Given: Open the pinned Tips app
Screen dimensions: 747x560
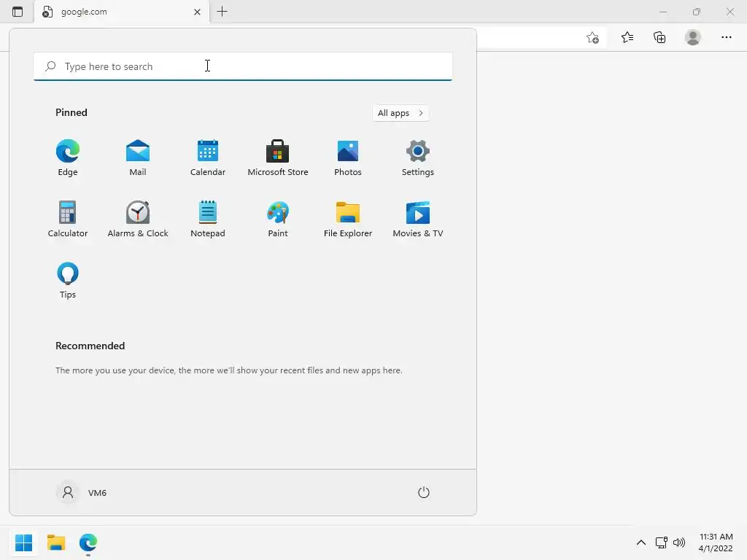Looking at the screenshot, I should point(68,281).
